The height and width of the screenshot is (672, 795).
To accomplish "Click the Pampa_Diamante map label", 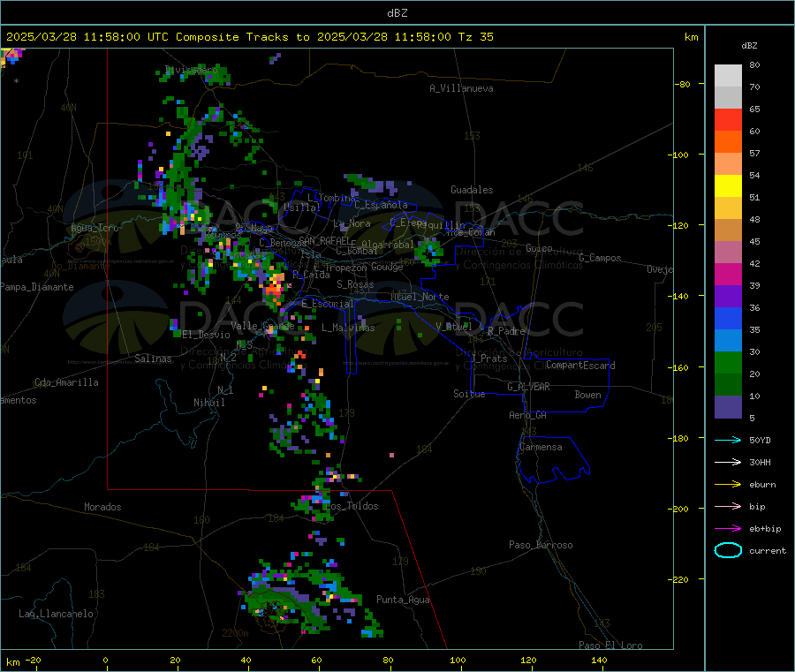I will point(36,287).
